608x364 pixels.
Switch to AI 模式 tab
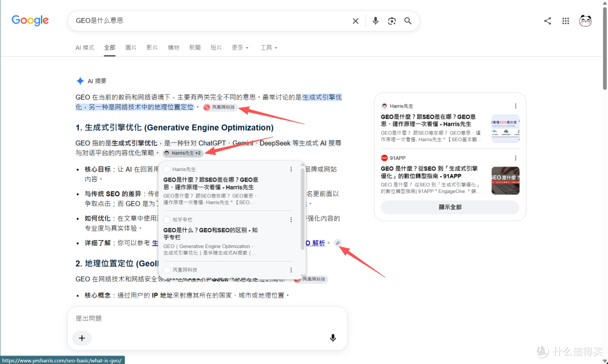pyautogui.click(x=84, y=47)
